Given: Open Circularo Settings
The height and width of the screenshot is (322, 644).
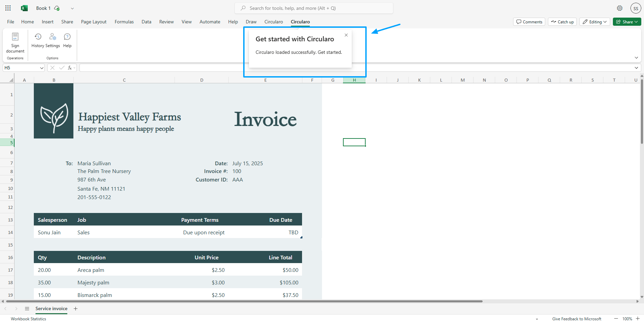Looking at the screenshot, I should click(53, 37).
